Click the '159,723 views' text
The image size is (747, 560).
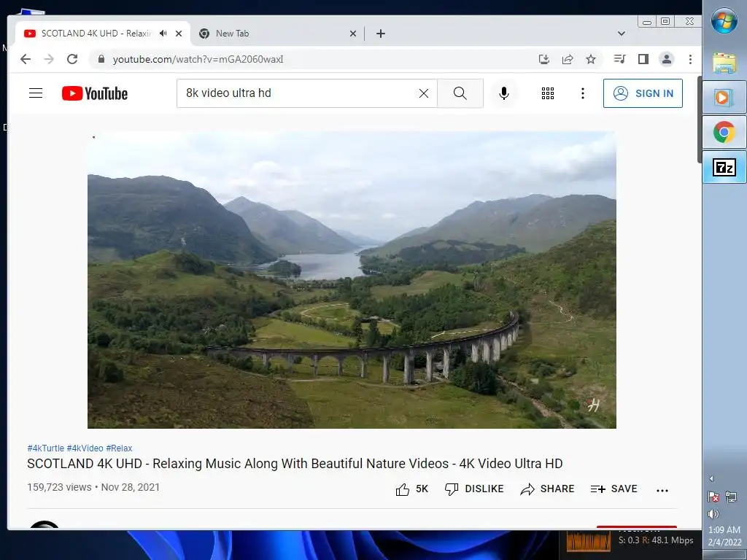click(59, 488)
